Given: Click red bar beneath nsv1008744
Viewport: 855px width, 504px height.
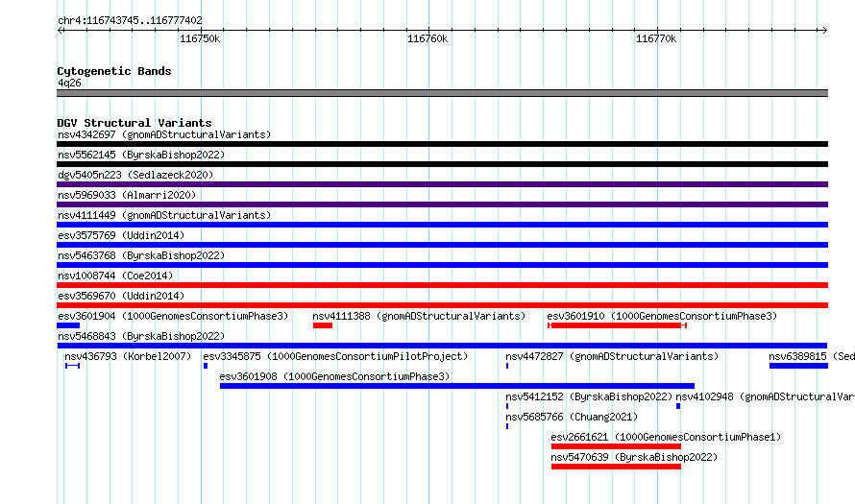Looking at the screenshot, I should click(x=442, y=285).
